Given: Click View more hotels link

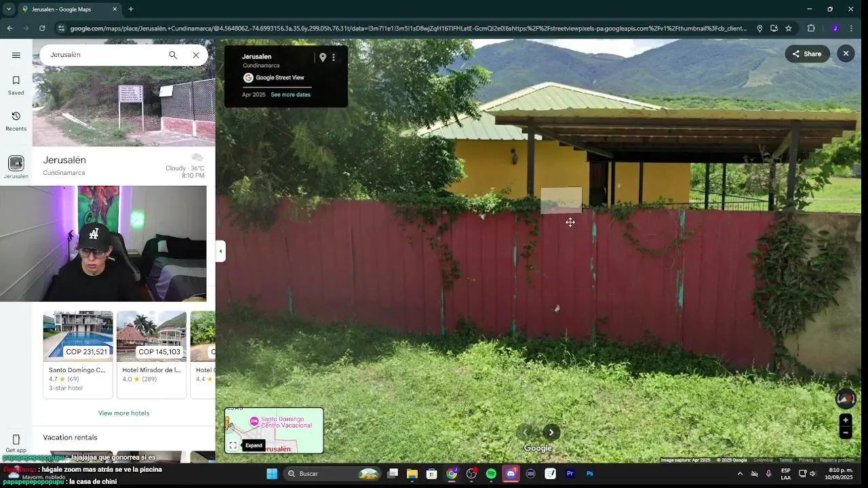Looking at the screenshot, I should (x=123, y=413).
